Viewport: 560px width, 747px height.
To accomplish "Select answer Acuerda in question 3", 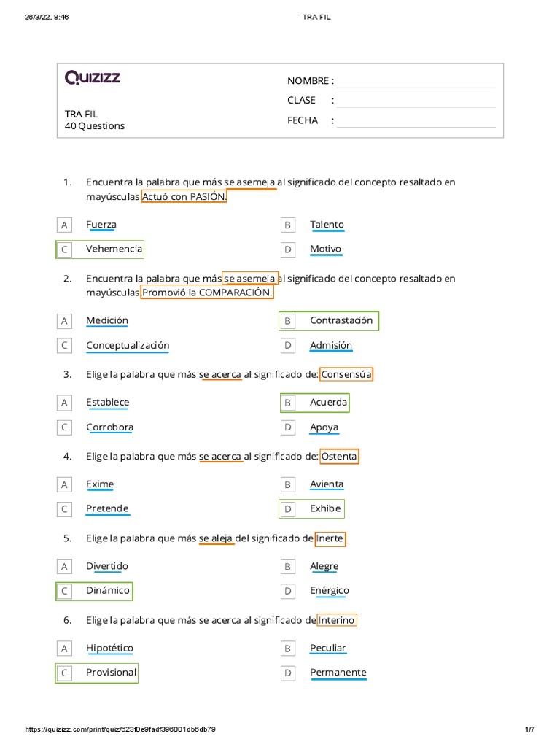I will tap(328, 402).
